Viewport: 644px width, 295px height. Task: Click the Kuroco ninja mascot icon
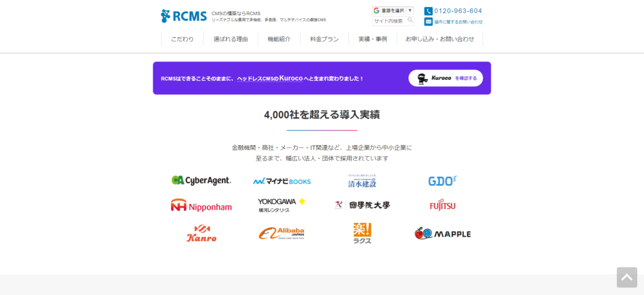tap(422, 78)
